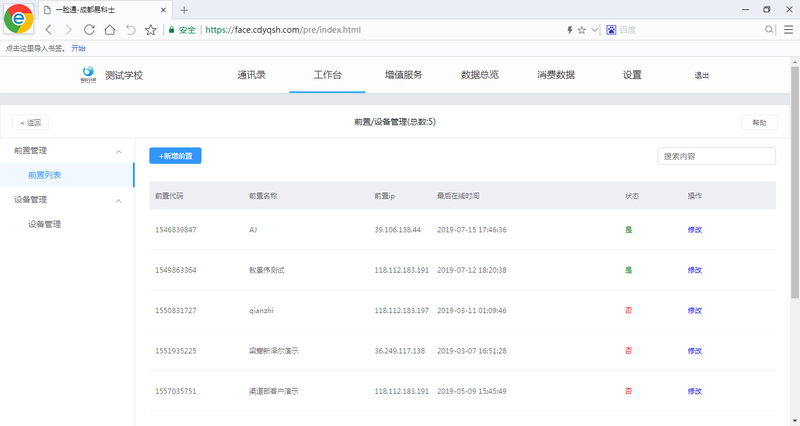Click the browser forward arrow
Viewport: 800px width, 426px height.
pyautogui.click(x=68, y=30)
